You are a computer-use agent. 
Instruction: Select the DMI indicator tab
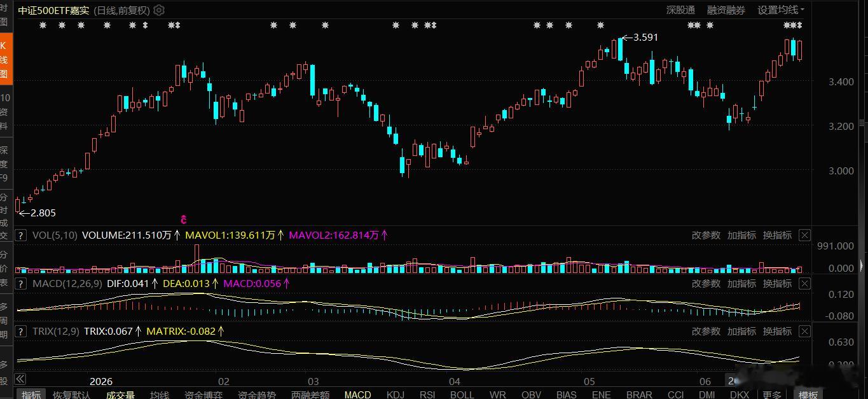707,395
